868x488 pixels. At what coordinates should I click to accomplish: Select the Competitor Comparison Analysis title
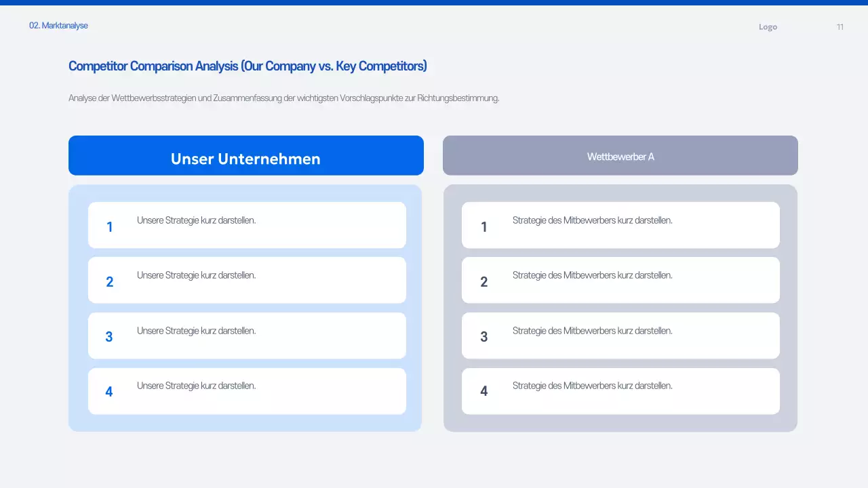(247, 66)
